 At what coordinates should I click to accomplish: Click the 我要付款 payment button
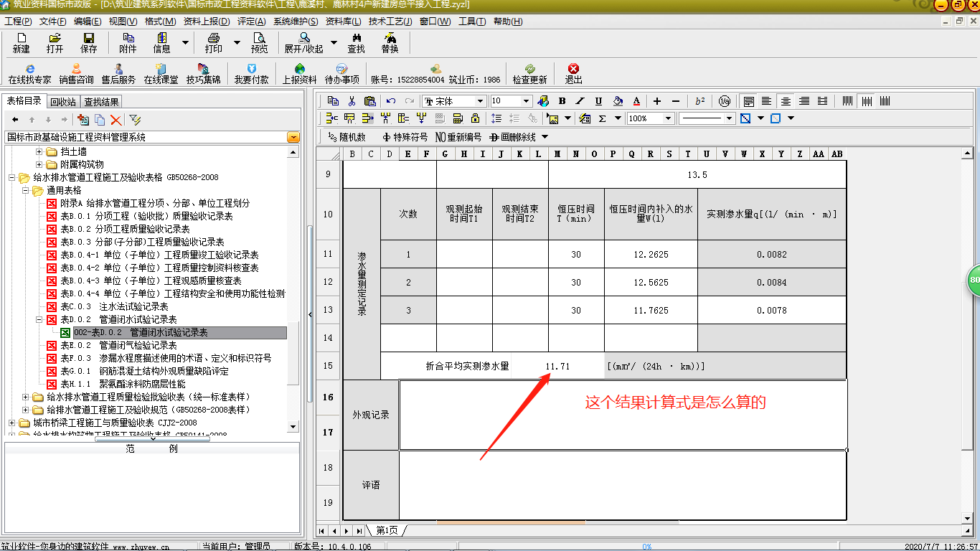[251, 74]
